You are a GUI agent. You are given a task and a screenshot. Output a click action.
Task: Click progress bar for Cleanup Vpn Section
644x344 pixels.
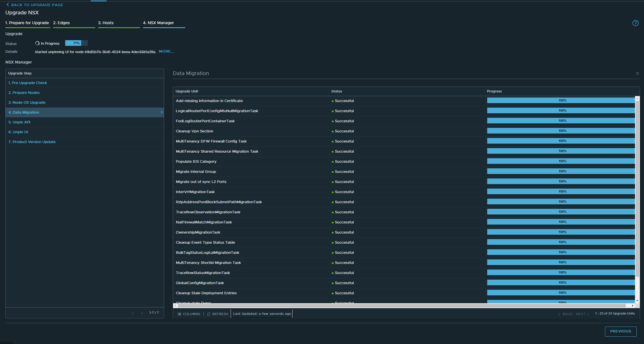pyautogui.click(x=561, y=131)
